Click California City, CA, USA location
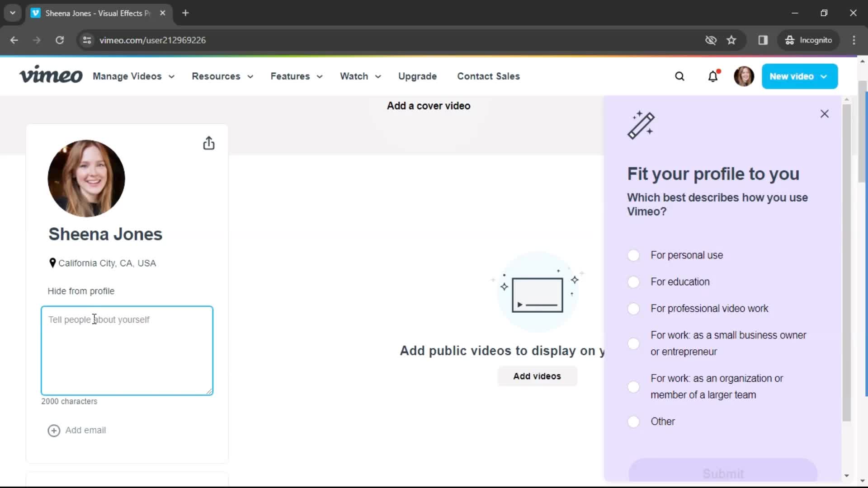 (107, 263)
